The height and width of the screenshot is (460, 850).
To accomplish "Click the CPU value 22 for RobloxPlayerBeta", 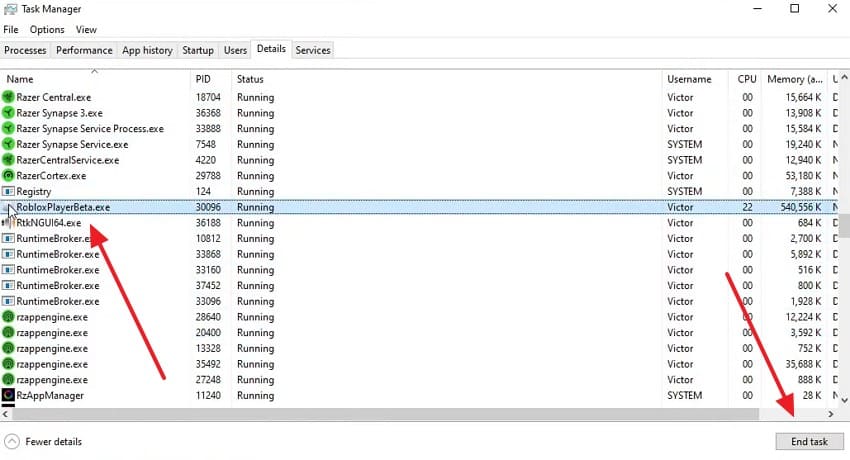I will point(748,207).
